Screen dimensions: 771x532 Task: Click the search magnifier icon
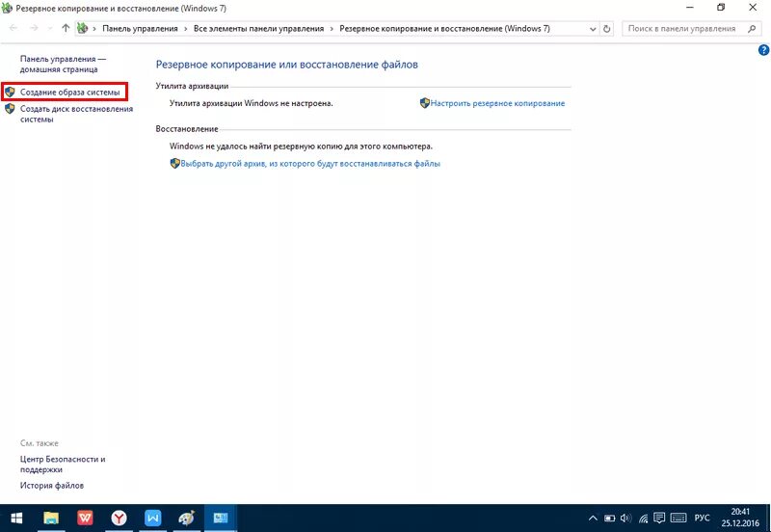coord(752,29)
